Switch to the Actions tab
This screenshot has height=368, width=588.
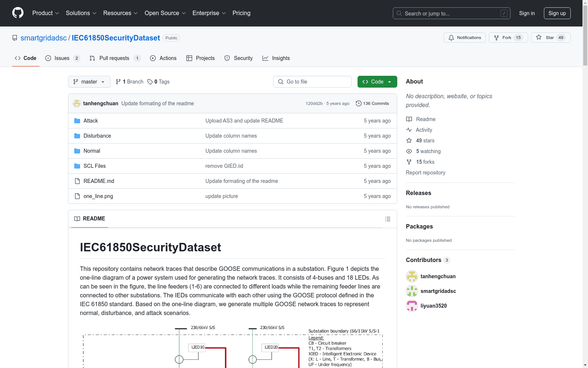tap(163, 58)
